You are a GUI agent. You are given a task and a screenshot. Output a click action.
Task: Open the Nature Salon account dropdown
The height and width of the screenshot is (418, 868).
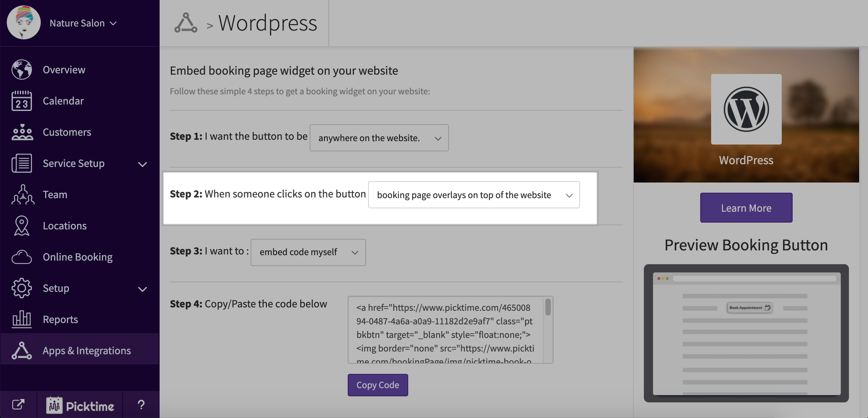click(83, 23)
